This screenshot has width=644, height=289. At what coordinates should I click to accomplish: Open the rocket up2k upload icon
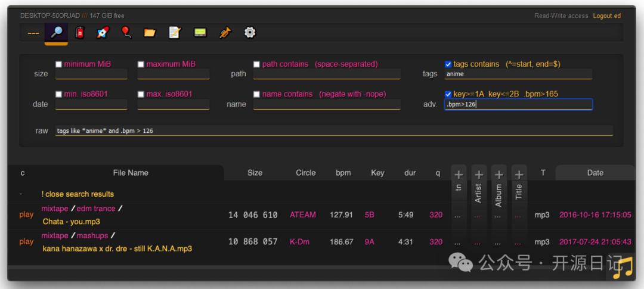[103, 33]
